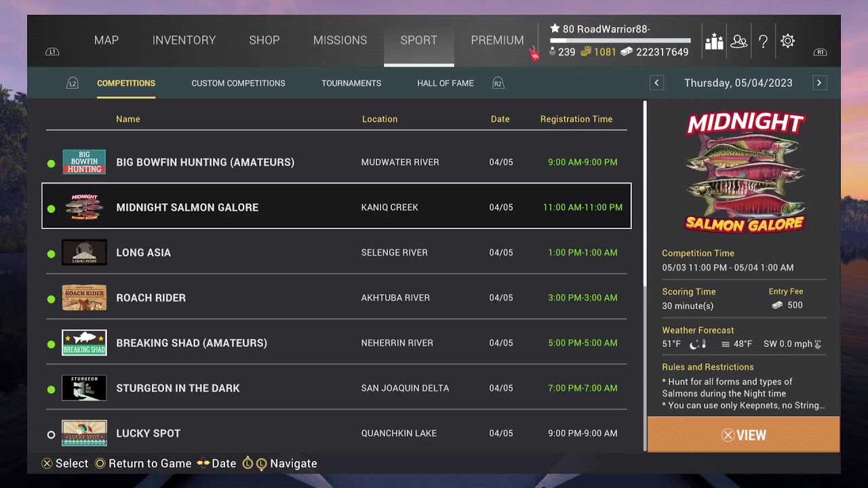Open the settings gear icon
Image resolution: width=868 pixels, height=488 pixels.
(x=787, y=41)
